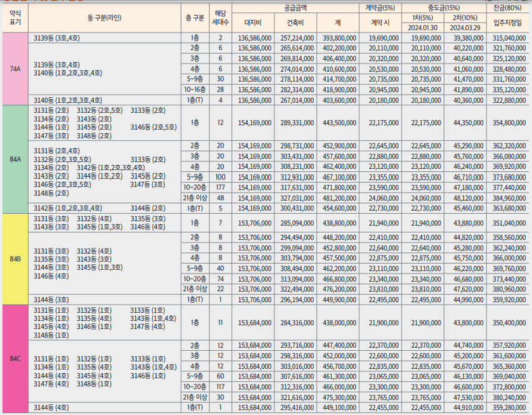Click the date 2024.01.30

(422, 28)
